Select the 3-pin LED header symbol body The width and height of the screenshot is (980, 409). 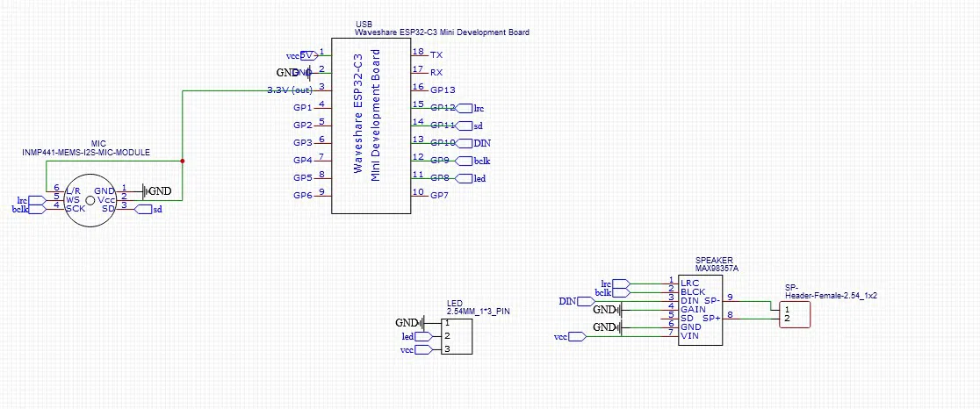pos(457,336)
